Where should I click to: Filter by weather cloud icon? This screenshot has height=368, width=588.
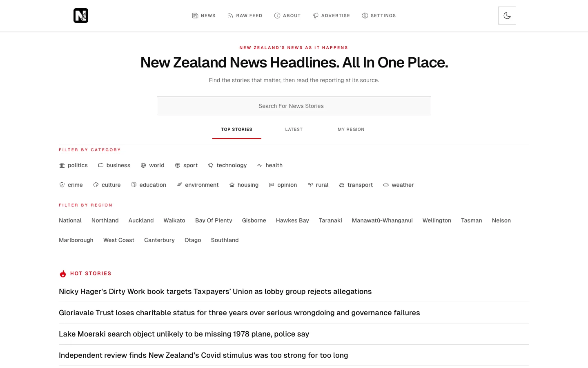coord(386,185)
